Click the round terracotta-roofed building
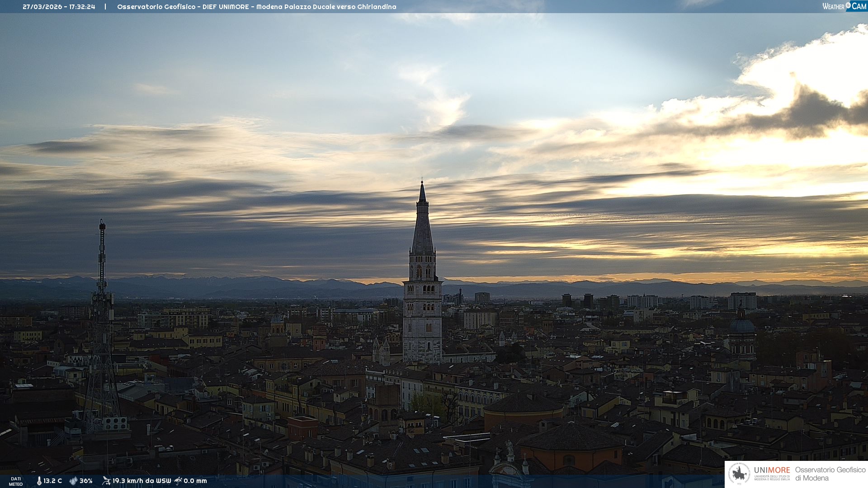 (524, 409)
